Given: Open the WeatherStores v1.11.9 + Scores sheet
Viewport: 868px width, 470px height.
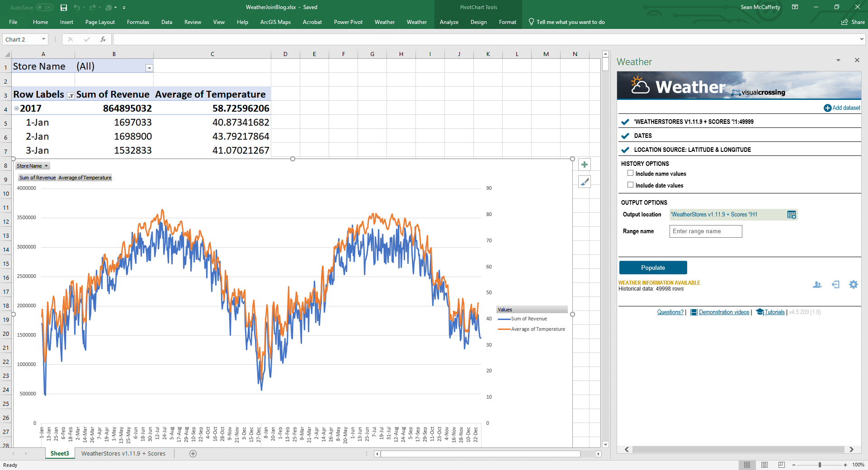Looking at the screenshot, I should pyautogui.click(x=123, y=453).
